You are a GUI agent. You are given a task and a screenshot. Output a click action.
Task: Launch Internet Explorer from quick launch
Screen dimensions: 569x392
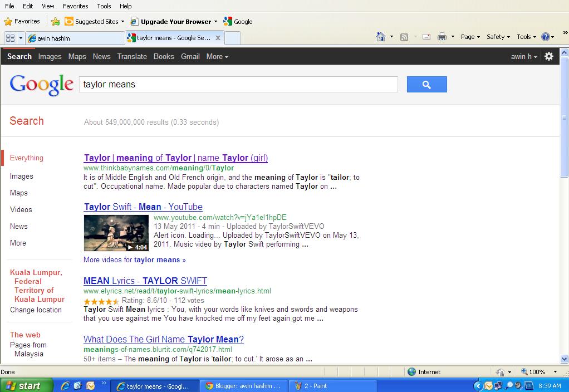pos(65,385)
